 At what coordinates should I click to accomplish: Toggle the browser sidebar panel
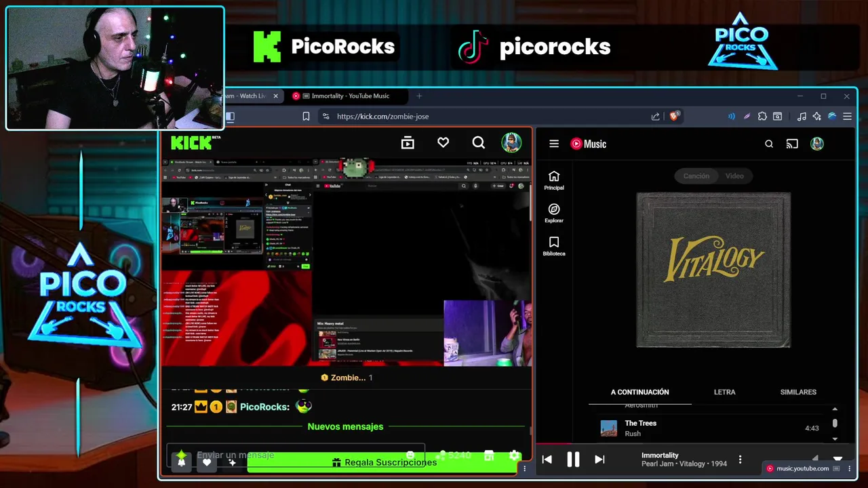(x=231, y=117)
